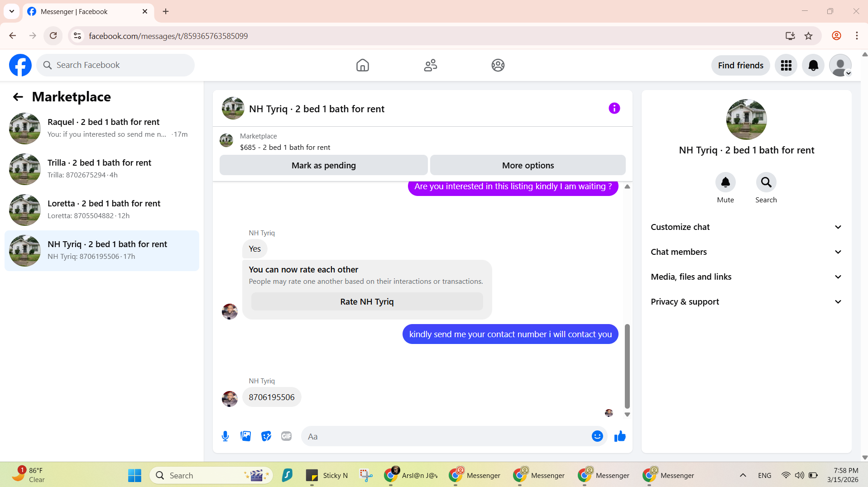Click the Find friends button
868x487 pixels.
[740, 66]
